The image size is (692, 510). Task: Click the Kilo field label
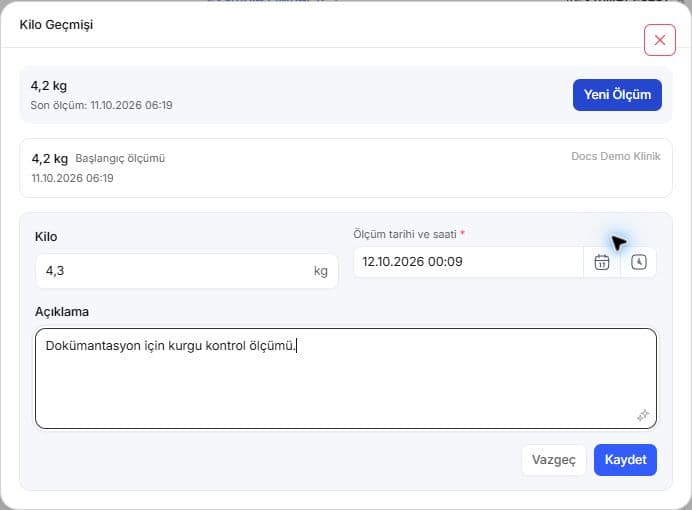click(x=46, y=236)
